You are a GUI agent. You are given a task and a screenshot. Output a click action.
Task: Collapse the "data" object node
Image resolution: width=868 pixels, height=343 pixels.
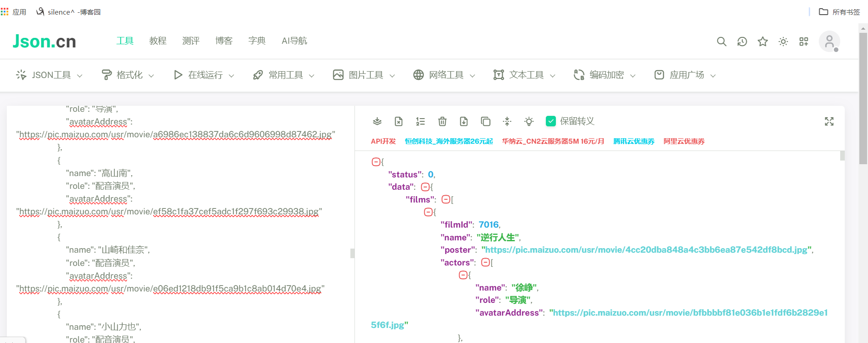click(425, 187)
